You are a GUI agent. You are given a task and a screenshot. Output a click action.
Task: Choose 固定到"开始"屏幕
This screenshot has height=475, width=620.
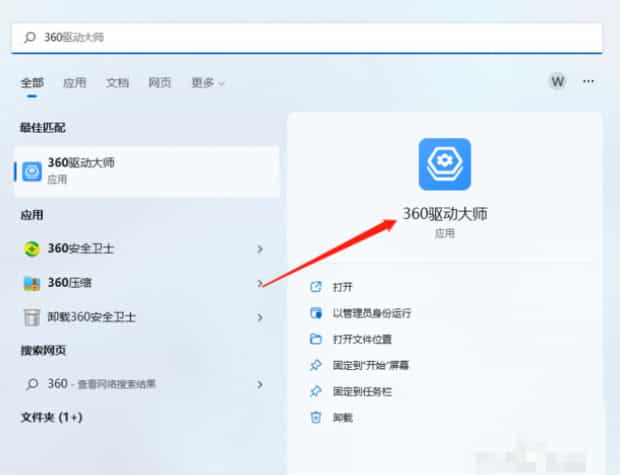(x=371, y=365)
